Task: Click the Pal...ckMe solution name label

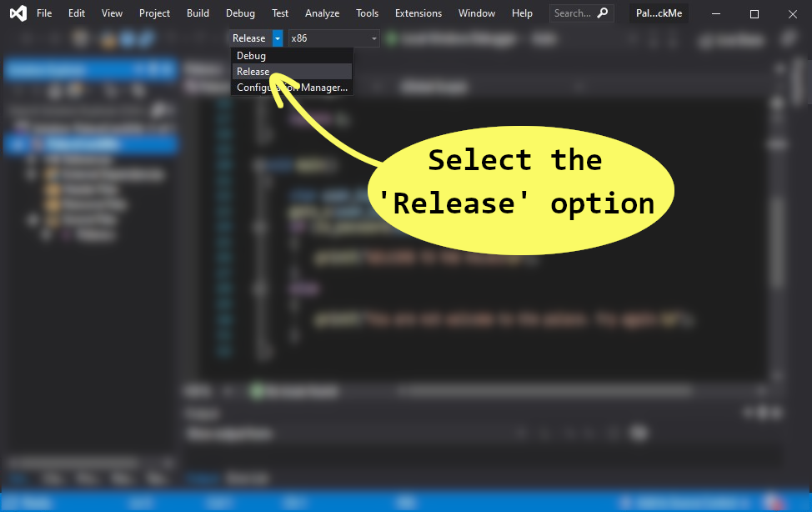Action: pos(659,13)
